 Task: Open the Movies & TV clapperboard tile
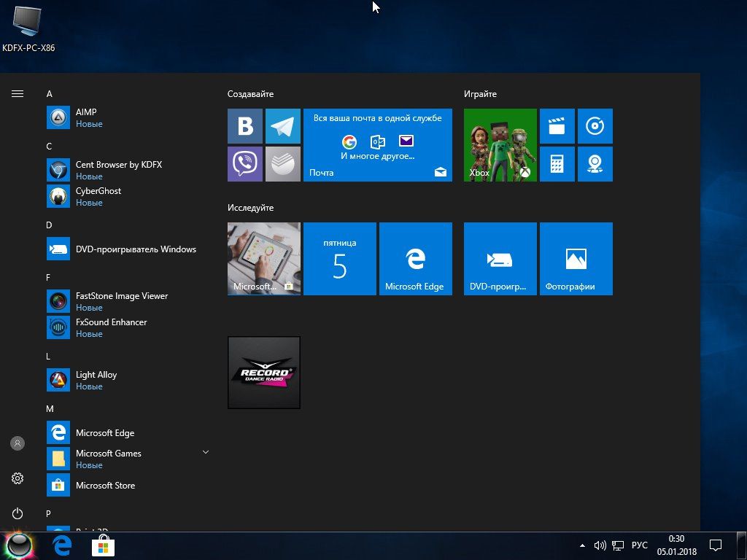pos(557,126)
